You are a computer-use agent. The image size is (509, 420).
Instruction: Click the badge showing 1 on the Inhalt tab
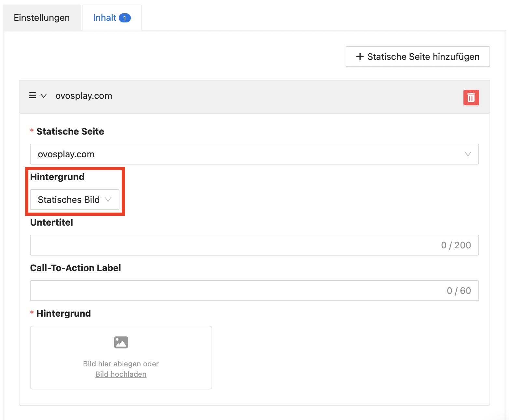tap(125, 18)
